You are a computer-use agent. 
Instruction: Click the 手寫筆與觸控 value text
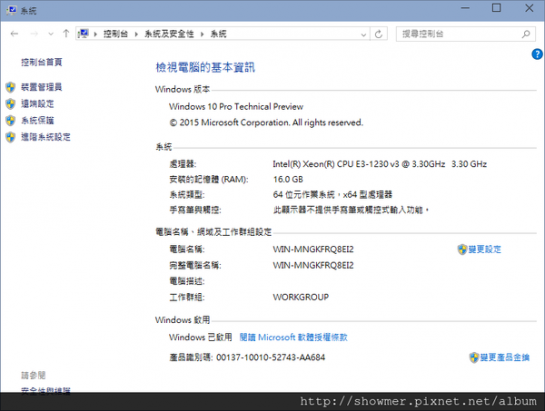[351, 210]
